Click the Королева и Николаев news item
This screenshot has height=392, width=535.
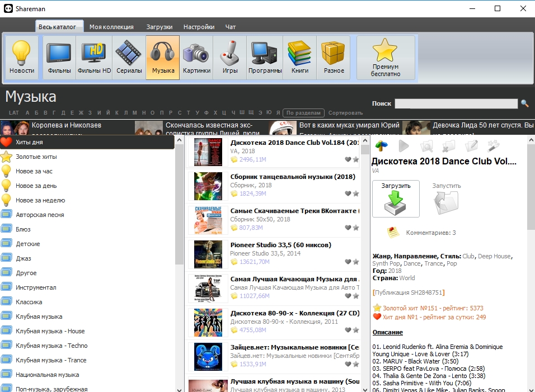(67, 127)
